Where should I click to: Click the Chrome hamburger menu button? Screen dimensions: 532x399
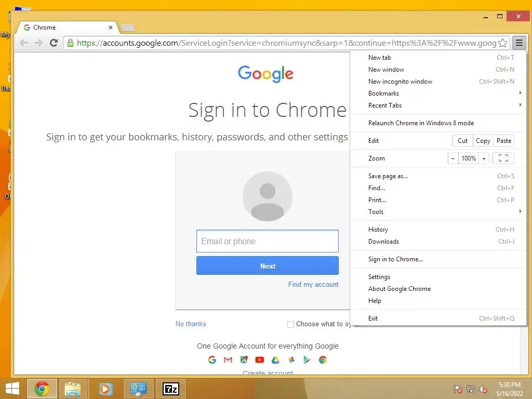pyautogui.click(x=519, y=43)
